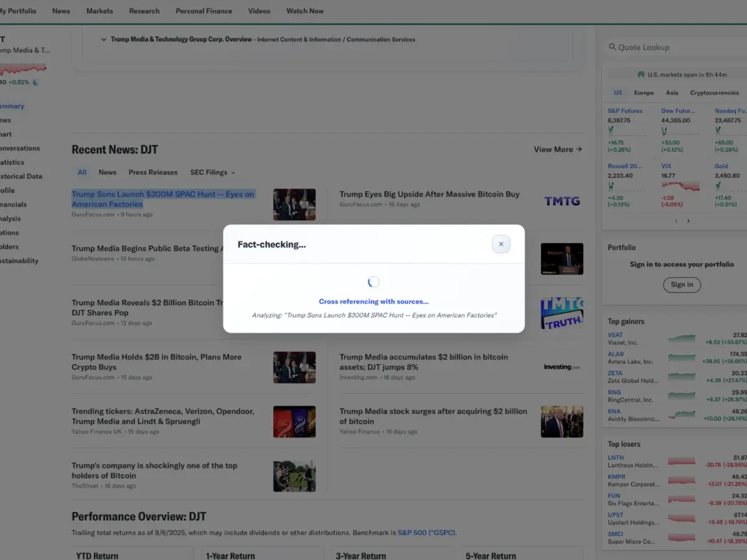Click the Investing.com logo thumbnail
747x560 pixels.
coord(562,367)
